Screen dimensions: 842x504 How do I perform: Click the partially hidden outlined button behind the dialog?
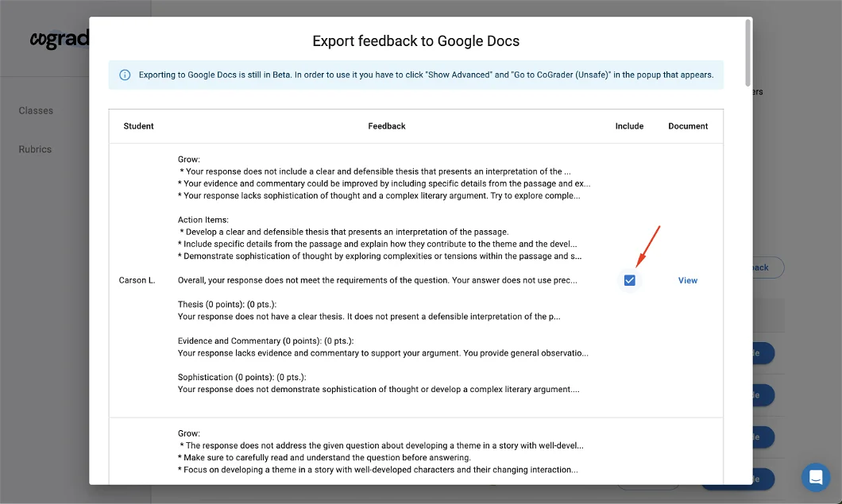[x=768, y=267]
